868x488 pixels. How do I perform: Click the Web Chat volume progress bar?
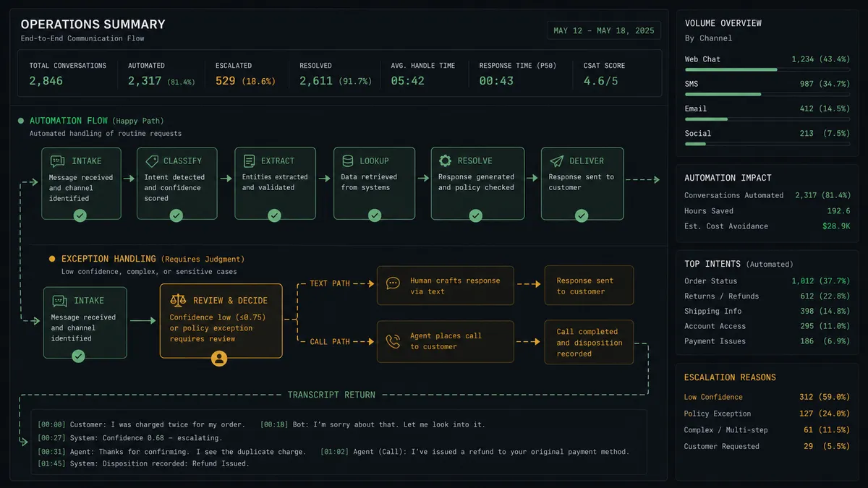pos(767,69)
